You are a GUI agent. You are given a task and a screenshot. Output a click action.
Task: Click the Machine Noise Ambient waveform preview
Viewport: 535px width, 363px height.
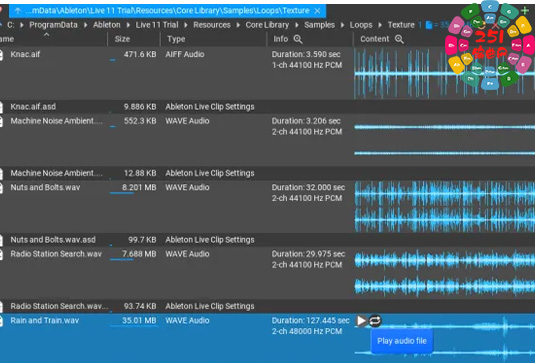(x=445, y=140)
